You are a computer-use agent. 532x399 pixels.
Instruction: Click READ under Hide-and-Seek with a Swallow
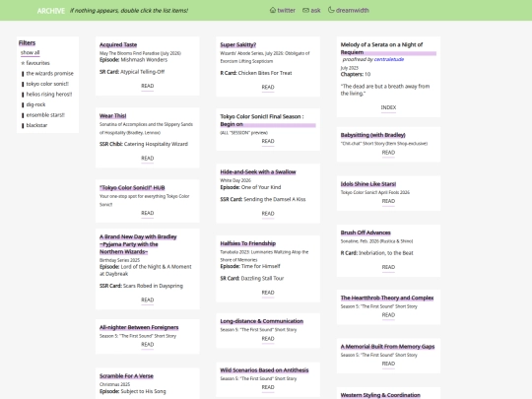pos(268,214)
